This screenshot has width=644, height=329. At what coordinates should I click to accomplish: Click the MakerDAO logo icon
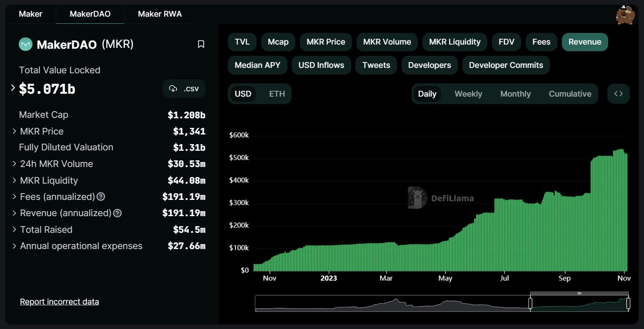[26, 44]
